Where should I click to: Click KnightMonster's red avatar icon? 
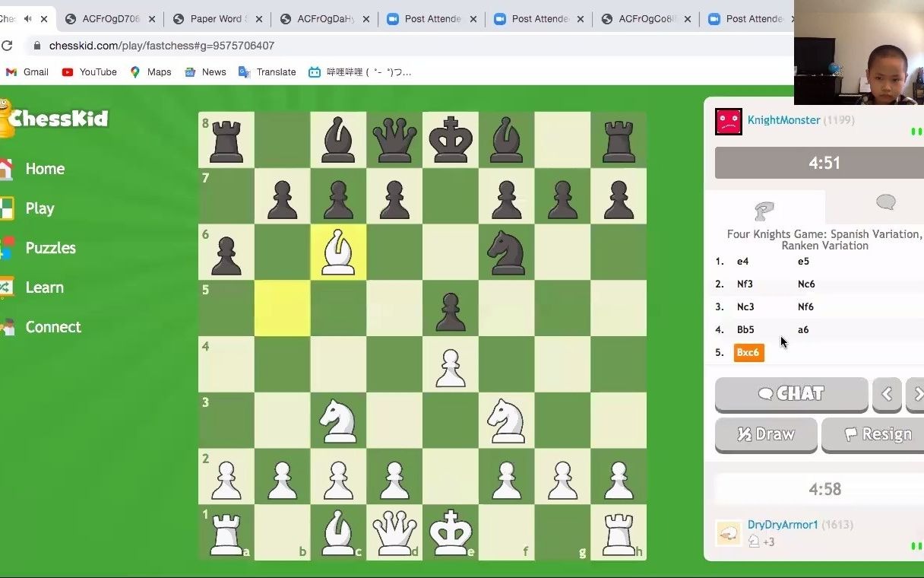728,120
